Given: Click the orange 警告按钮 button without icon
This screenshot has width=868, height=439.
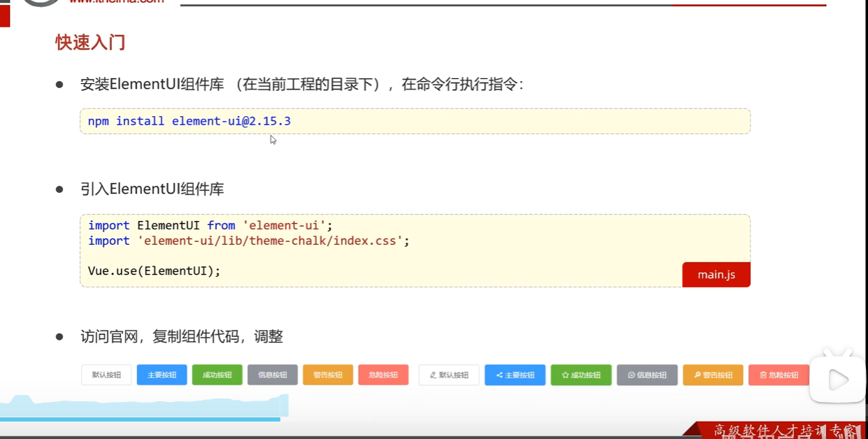Looking at the screenshot, I should click(327, 375).
